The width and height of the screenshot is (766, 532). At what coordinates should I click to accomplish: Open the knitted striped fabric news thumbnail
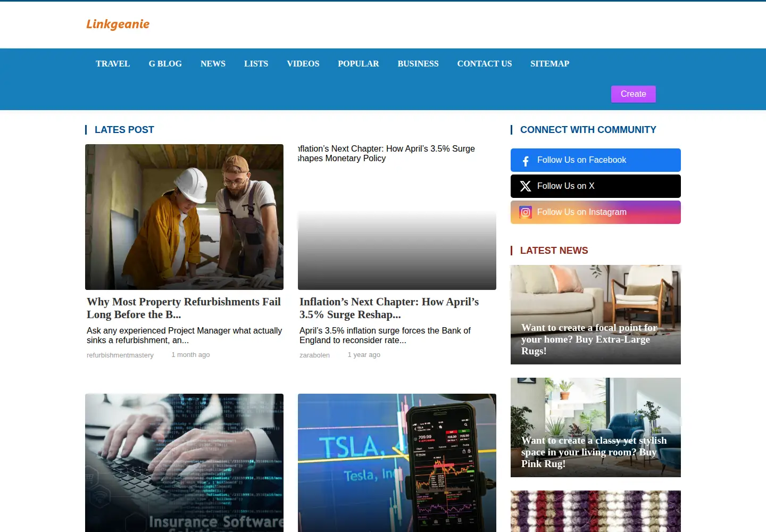coord(596,511)
